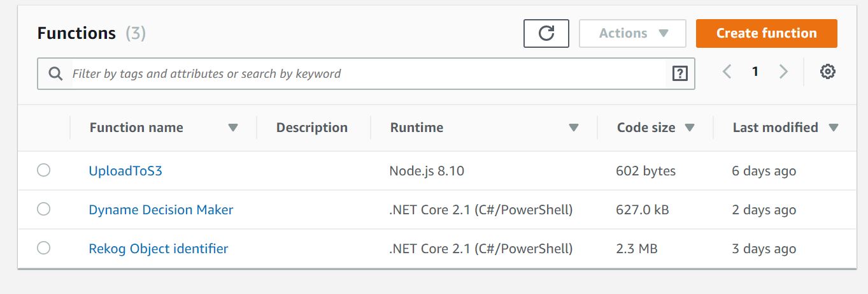
Task: Sort by Last modified arrow
Action: pos(834,128)
